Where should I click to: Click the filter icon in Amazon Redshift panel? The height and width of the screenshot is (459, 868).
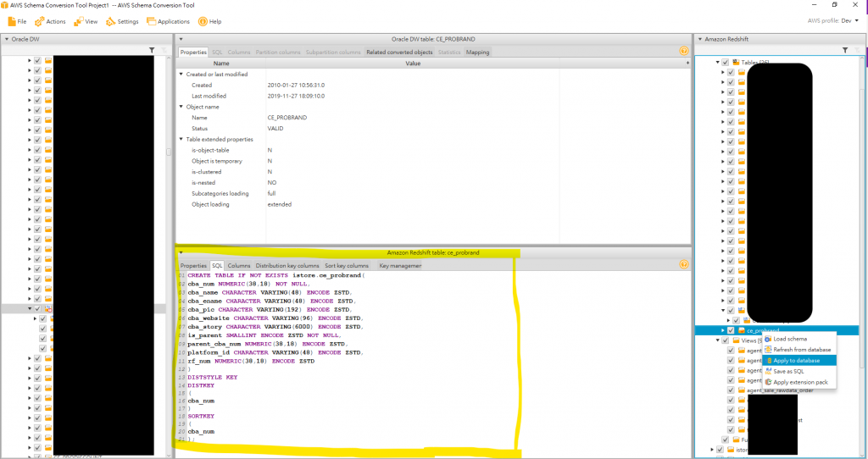(845, 50)
